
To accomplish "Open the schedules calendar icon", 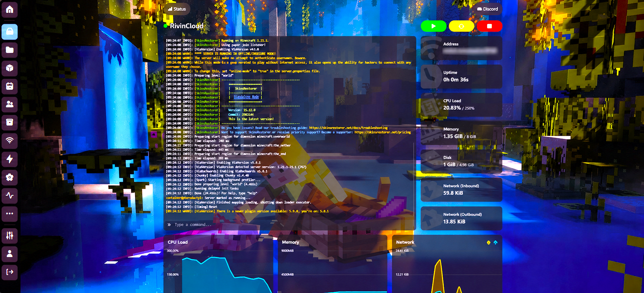I will pyautogui.click(x=10, y=86).
